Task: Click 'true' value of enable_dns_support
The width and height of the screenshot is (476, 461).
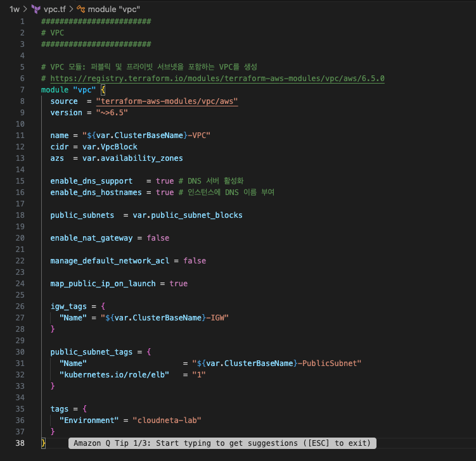Action: point(165,181)
